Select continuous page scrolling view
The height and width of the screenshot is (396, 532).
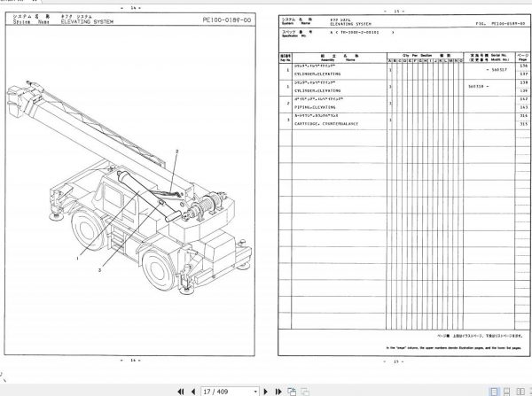pos(506,392)
